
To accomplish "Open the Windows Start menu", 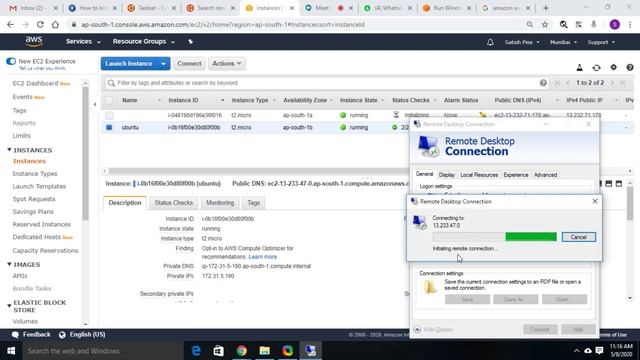I will pos(11,351).
